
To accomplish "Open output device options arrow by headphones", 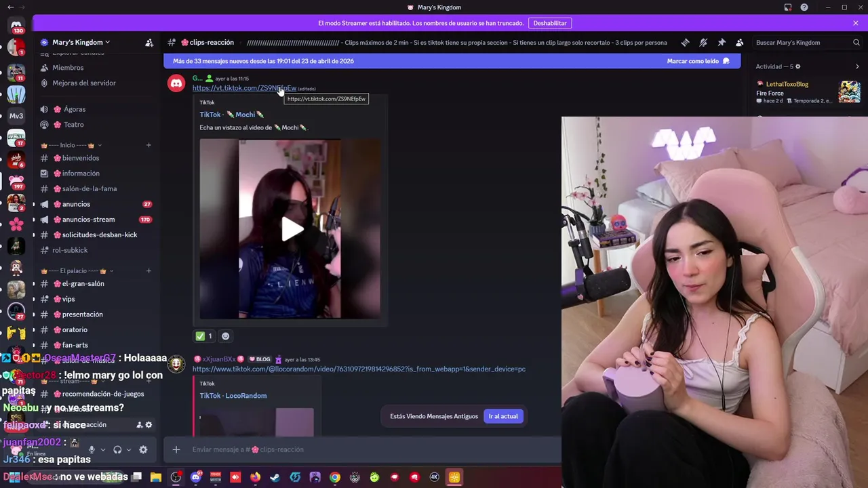I will point(129,449).
